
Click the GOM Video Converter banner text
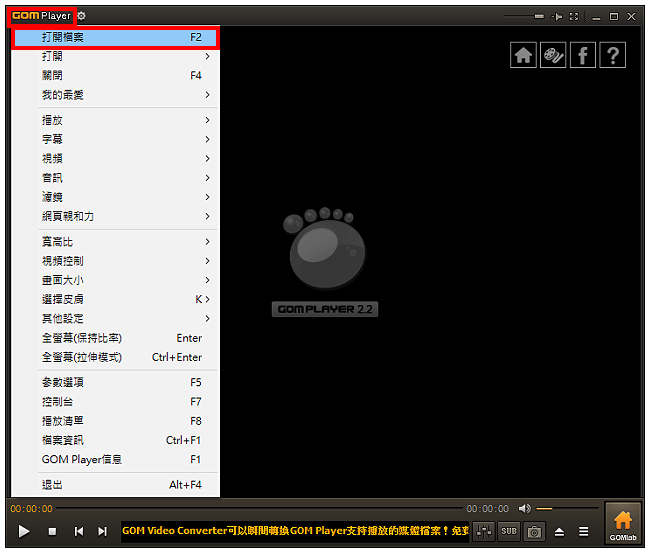(x=295, y=531)
